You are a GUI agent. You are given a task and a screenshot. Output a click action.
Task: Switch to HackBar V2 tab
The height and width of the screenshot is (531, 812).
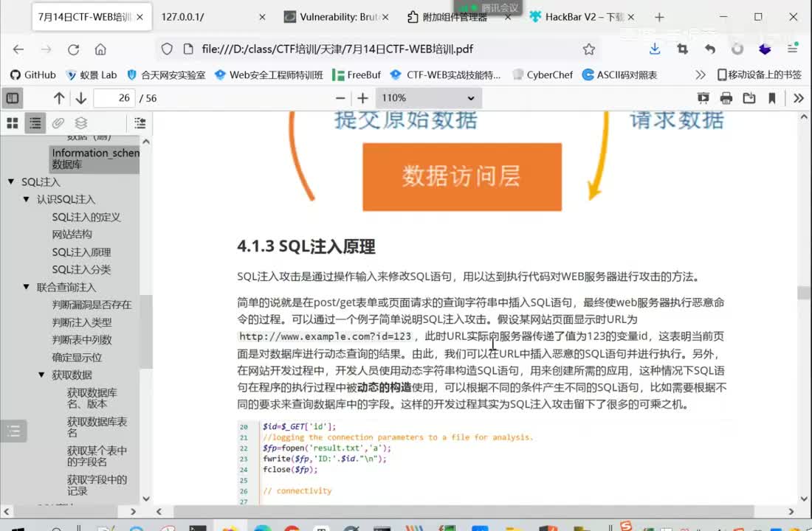point(584,17)
